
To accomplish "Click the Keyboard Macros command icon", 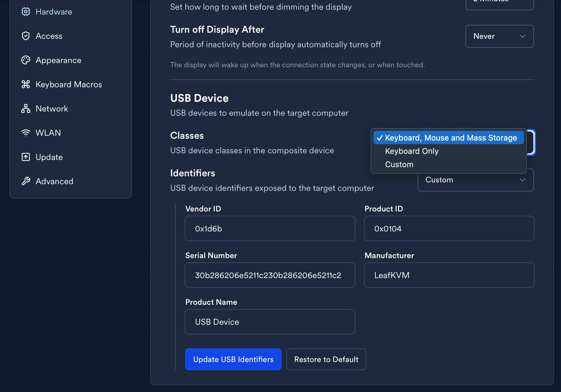I will tap(26, 84).
